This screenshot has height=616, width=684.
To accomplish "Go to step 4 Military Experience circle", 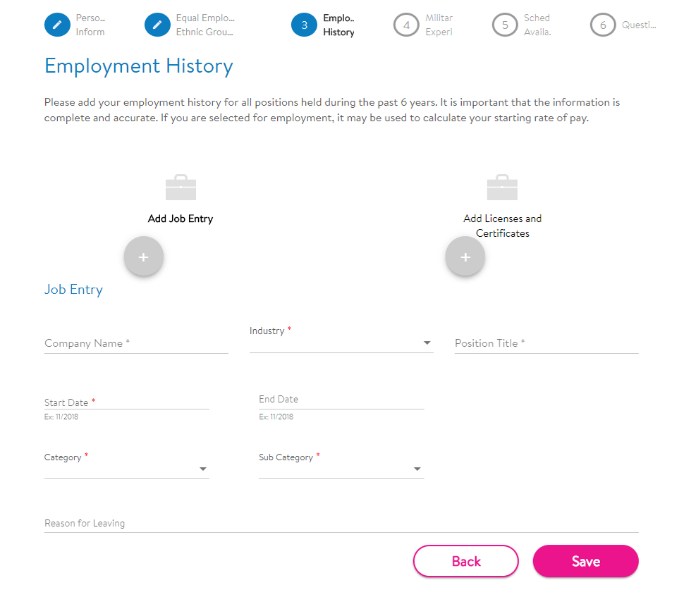I will 406,25.
